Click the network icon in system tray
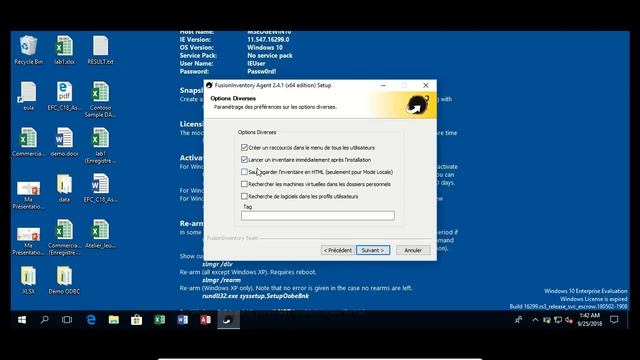This screenshot has height=360, width=640. pyautogui.click(x=558, y=320)
